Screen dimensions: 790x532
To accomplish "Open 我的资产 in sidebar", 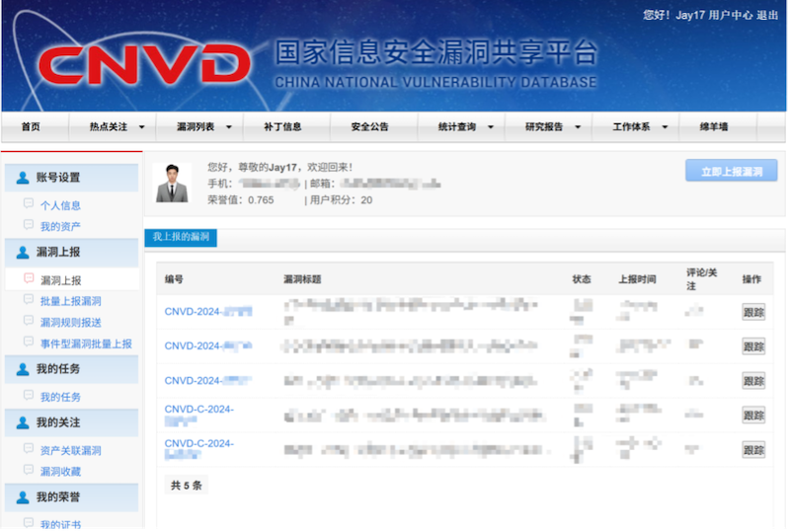I will pos(60,227).
